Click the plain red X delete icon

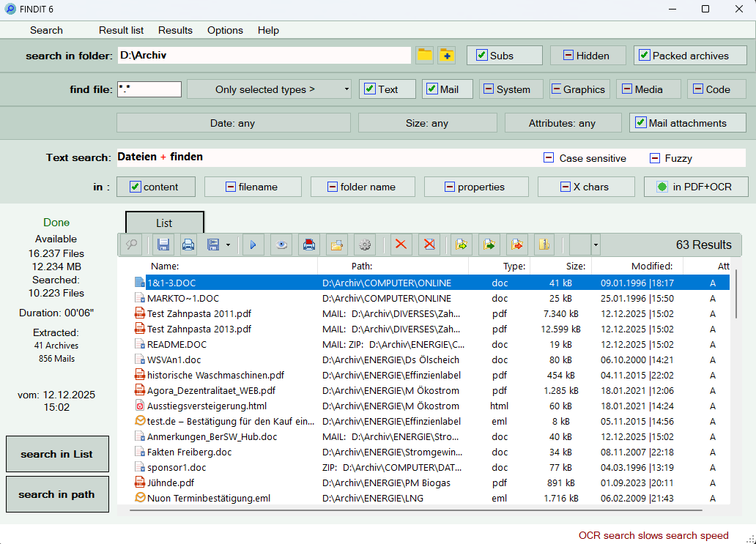401,245
